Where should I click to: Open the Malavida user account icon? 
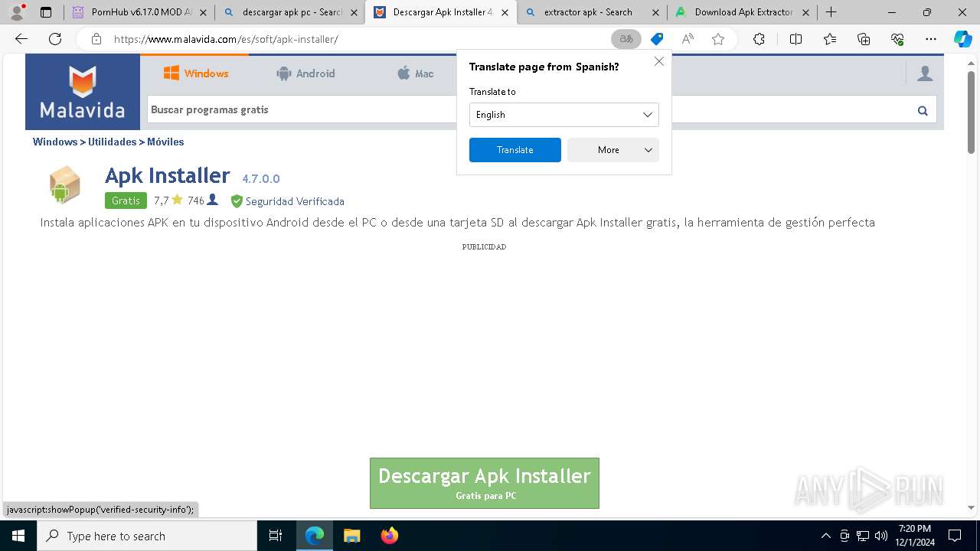925,73
